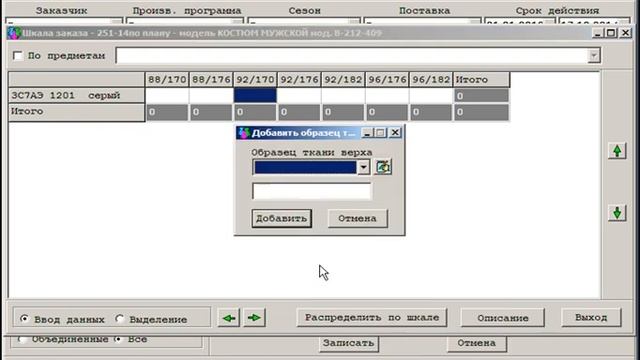640x360 pixels.
Task: Click the Записать button in back window
Action: pos(349,343)
